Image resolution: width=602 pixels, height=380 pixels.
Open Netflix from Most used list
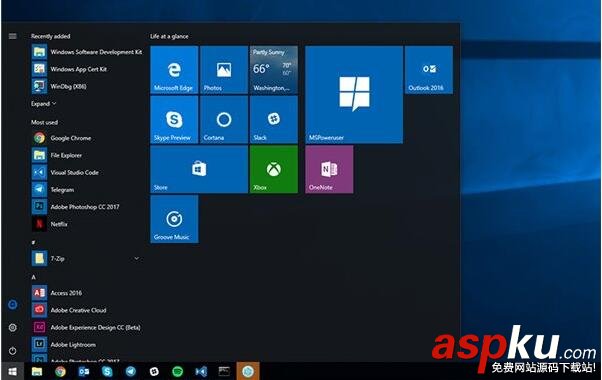coord(86,224)
